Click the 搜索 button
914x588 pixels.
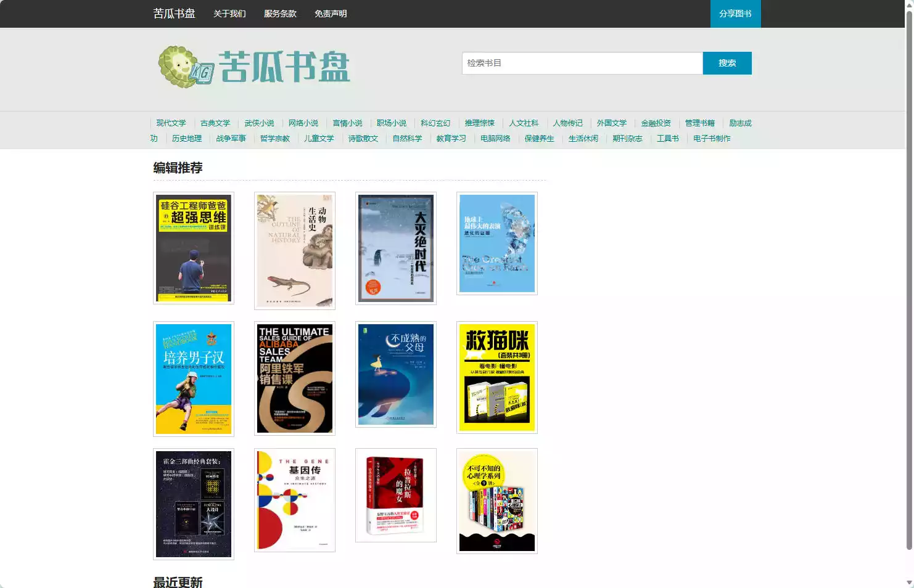(727, 63)
